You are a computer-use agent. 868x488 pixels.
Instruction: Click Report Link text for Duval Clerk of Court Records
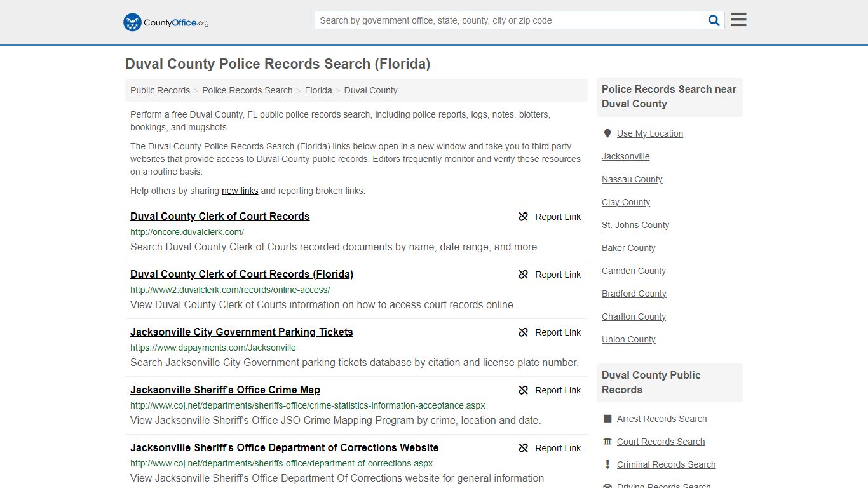558,217
